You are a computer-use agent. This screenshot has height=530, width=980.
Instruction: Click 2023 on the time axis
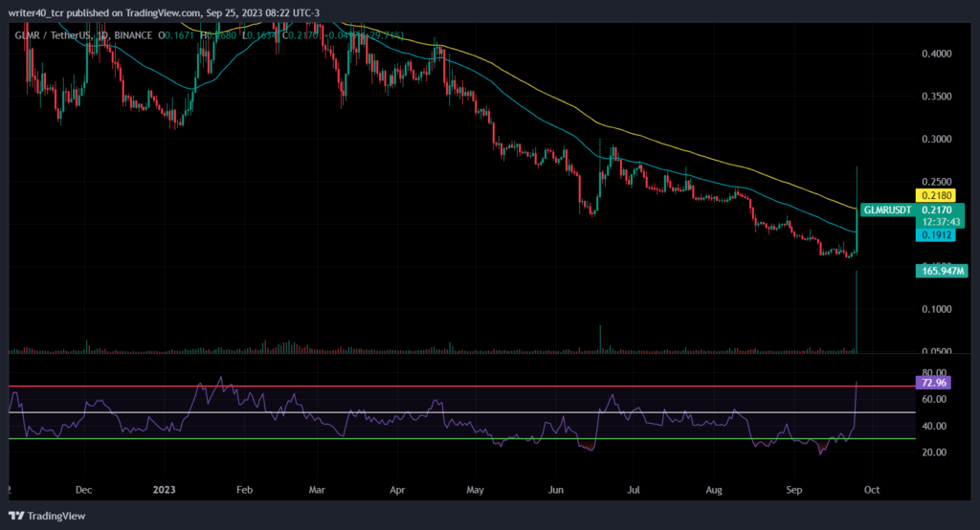point(164,490)
